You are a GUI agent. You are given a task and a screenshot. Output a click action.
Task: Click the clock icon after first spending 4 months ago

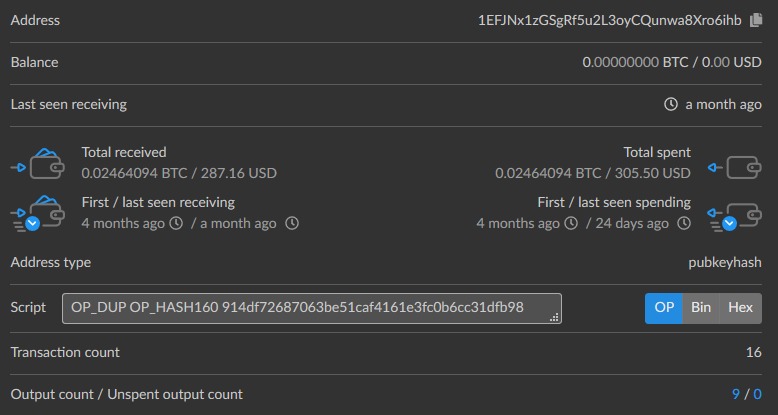pyautogui.click(x=571, y=223)
